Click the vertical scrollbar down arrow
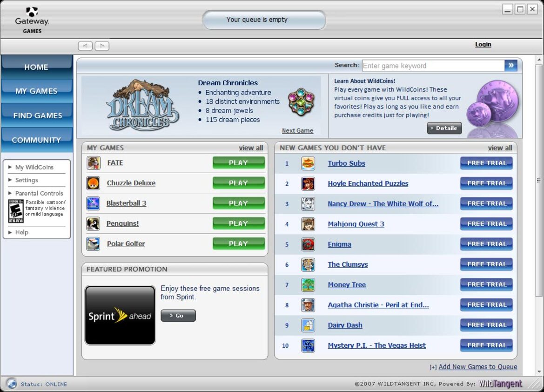The width and height of the screenshot is (544, 392). pos(539,372)
